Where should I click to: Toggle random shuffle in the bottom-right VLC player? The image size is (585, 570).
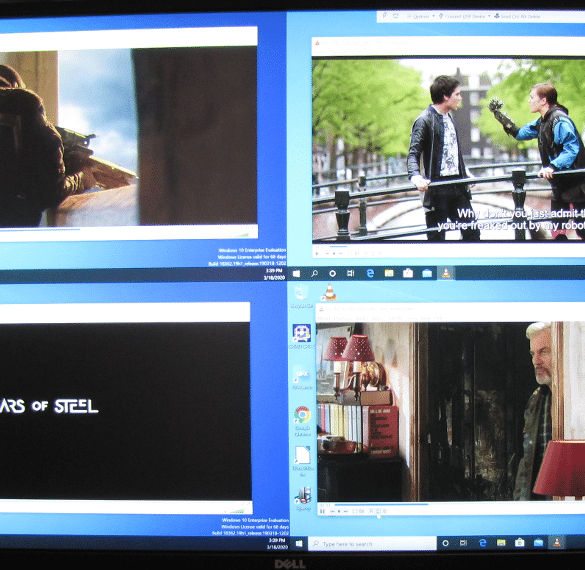click(x=384, y=511)
